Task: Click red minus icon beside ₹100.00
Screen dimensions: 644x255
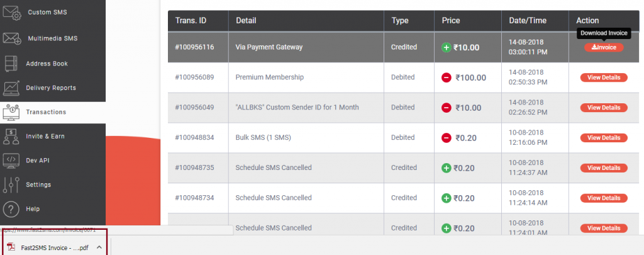Action: pyautogui.click(x=447, y=77)
